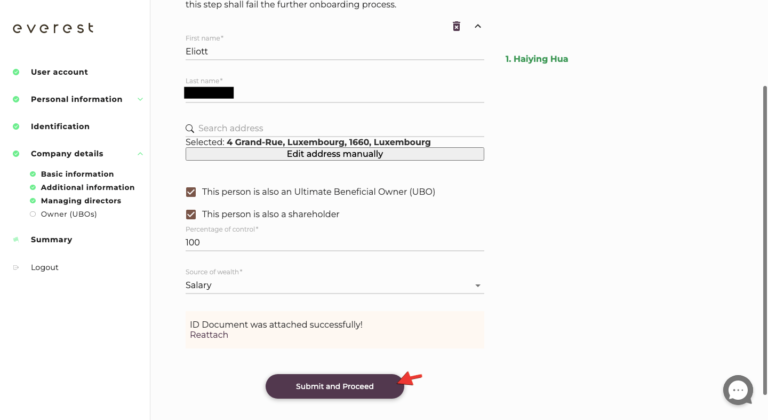Click the green check beside Identification

[16, 127]
